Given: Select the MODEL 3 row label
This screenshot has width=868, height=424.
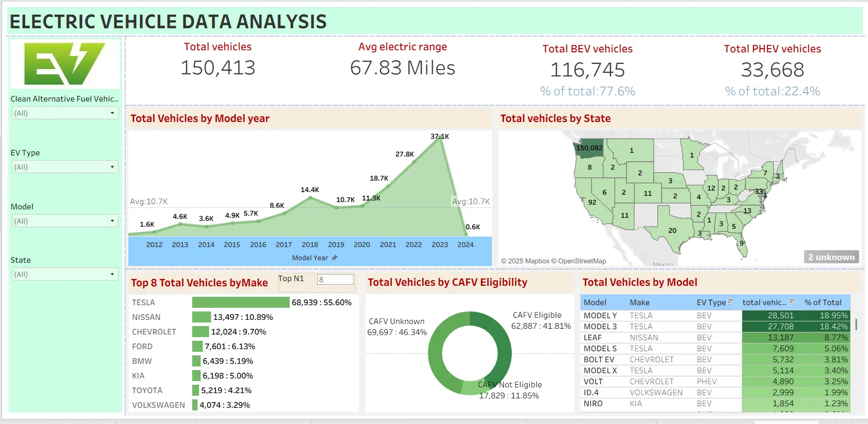Looking at the screenshot, I should point(600,327).
